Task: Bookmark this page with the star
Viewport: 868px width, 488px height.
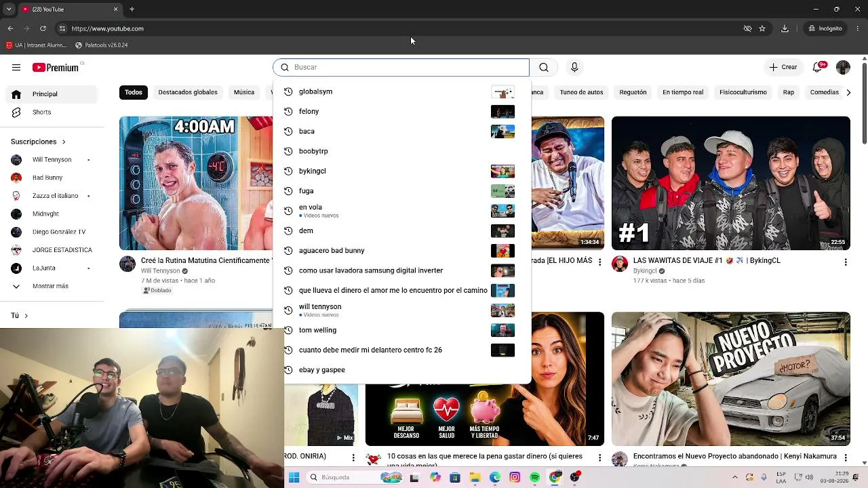Action: point(762,28)
